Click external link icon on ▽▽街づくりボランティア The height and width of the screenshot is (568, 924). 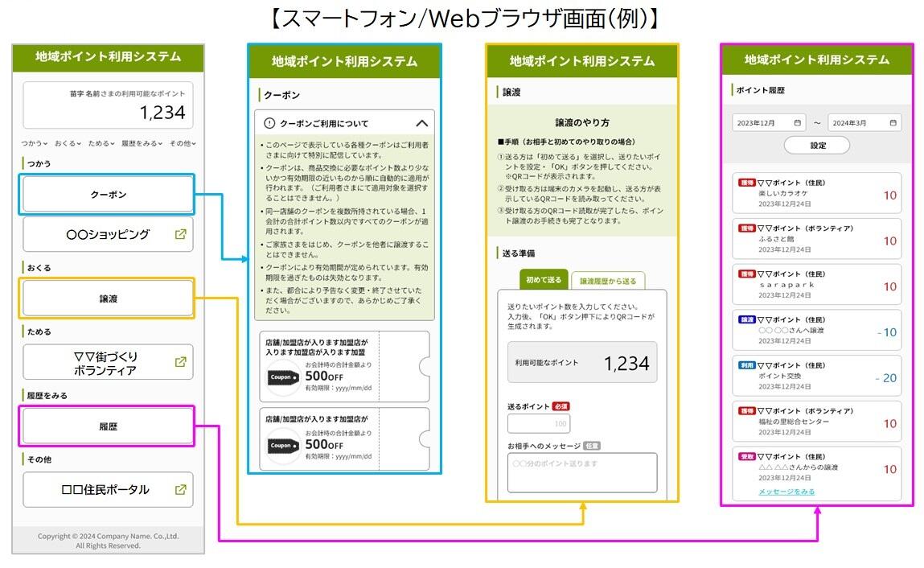(x=180, y=362)
